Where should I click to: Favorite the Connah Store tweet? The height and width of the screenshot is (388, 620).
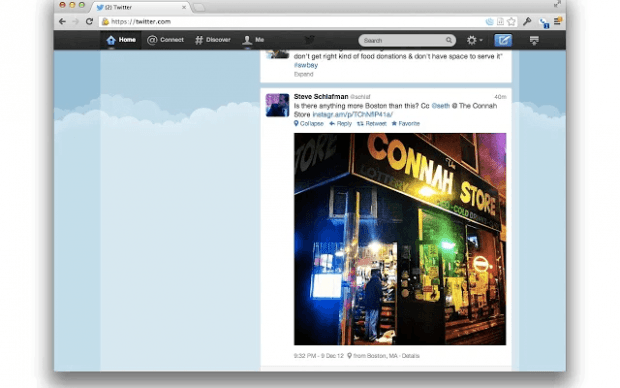pos(406,123)
